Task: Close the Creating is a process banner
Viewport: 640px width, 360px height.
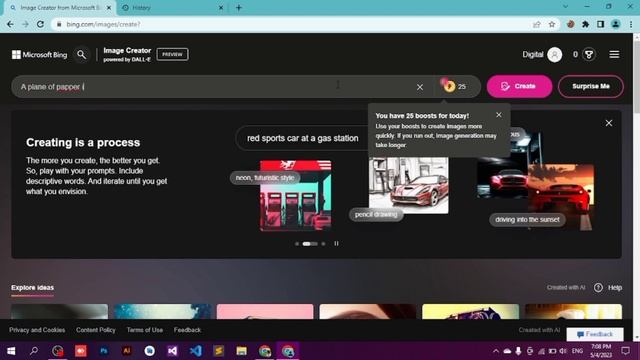Action: click(x=609, y=123)
